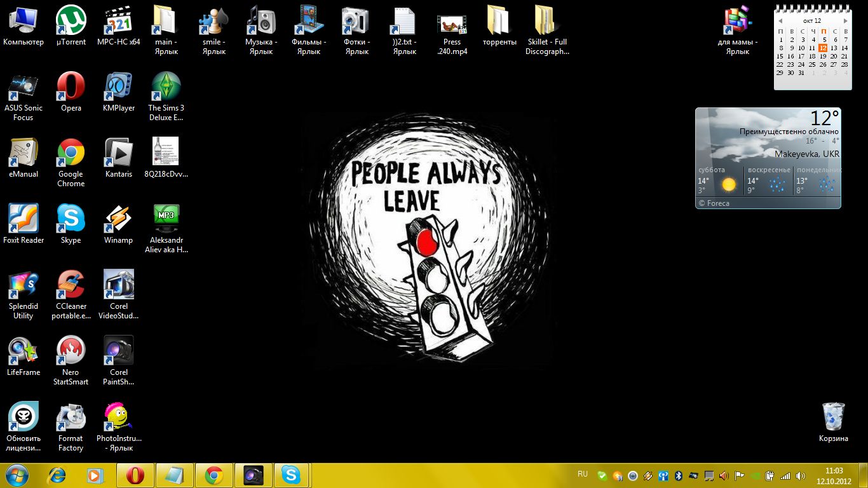Launch Corel VideoStudio
Viewport: 868px width, 488px height.
click(x=119, y=295)
